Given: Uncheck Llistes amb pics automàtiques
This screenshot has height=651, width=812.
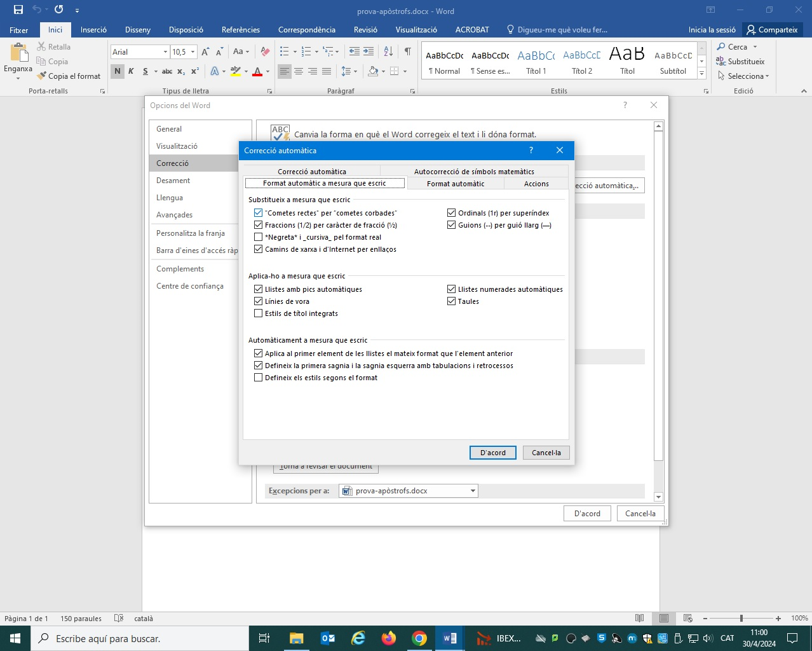Looking at the screenshot, I should click(x=258, y=289).
